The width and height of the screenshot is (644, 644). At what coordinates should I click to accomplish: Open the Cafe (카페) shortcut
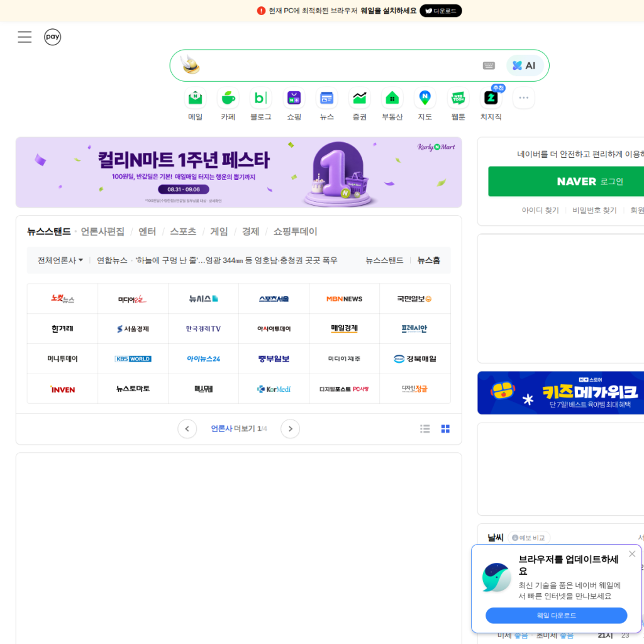228,104
